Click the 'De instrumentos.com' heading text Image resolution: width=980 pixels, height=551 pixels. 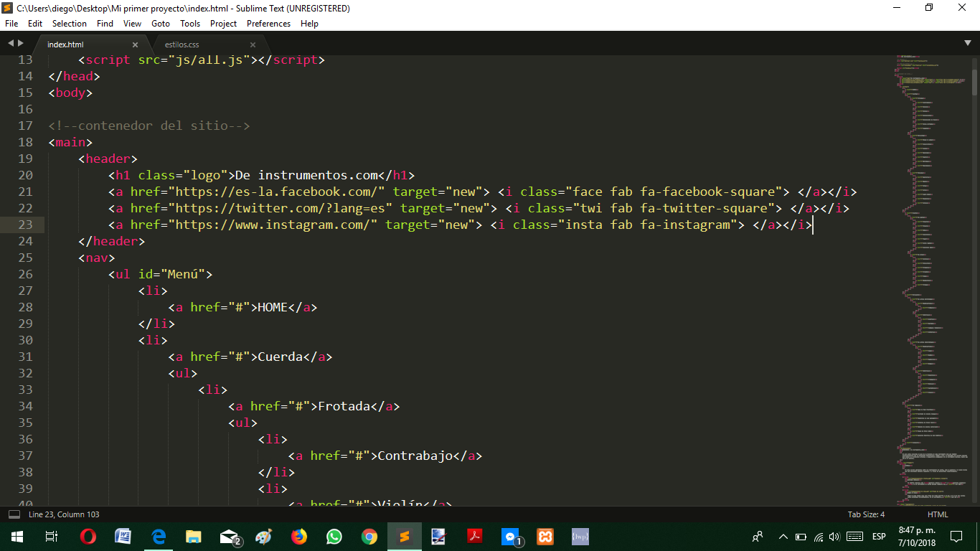pos(307,175)
